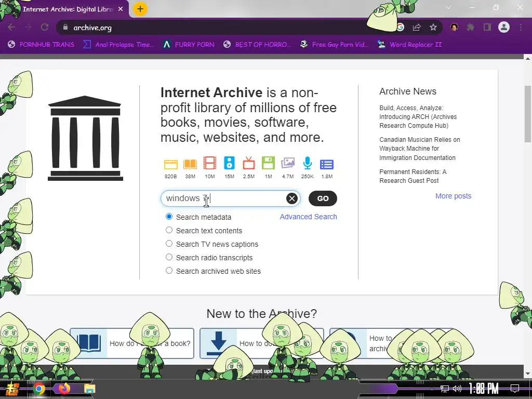The width and height of the screenshot is (532, 399).
Task: Open the book reading help card
Action: tap(132, 343)
